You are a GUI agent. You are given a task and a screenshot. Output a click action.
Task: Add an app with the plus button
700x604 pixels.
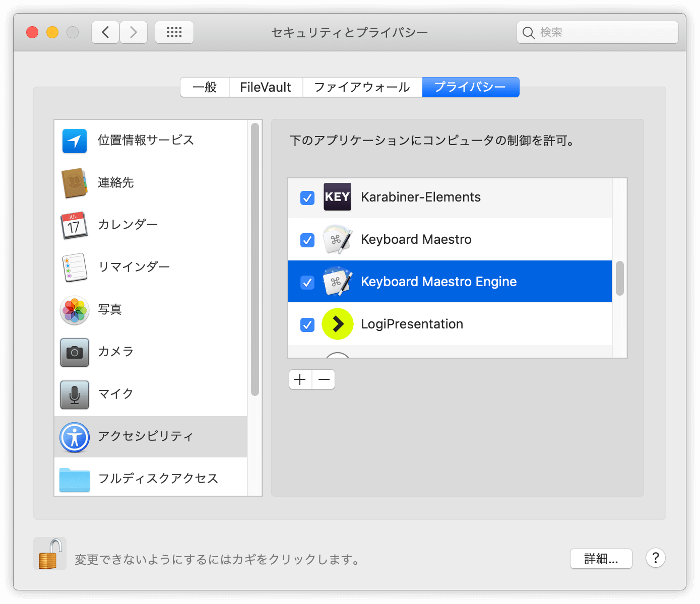point(300,379)
